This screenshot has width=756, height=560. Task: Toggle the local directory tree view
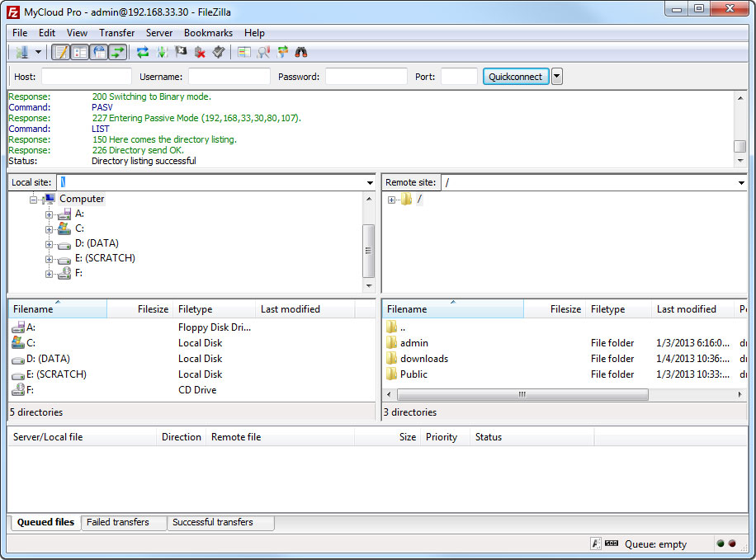tap(79, 52)
